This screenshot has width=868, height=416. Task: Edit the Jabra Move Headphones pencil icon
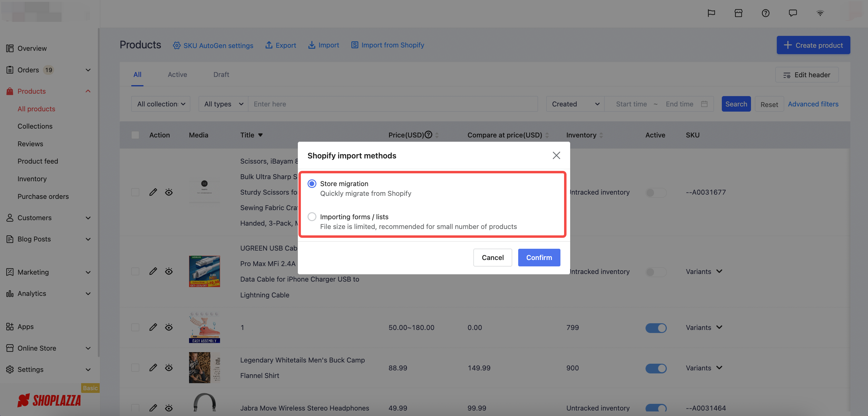click(x=153, y=408)
